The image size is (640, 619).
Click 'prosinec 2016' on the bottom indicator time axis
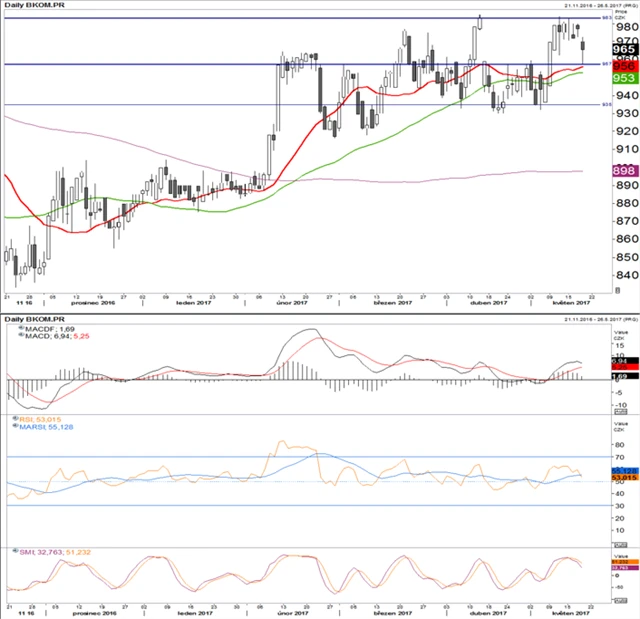click(95, 613)
